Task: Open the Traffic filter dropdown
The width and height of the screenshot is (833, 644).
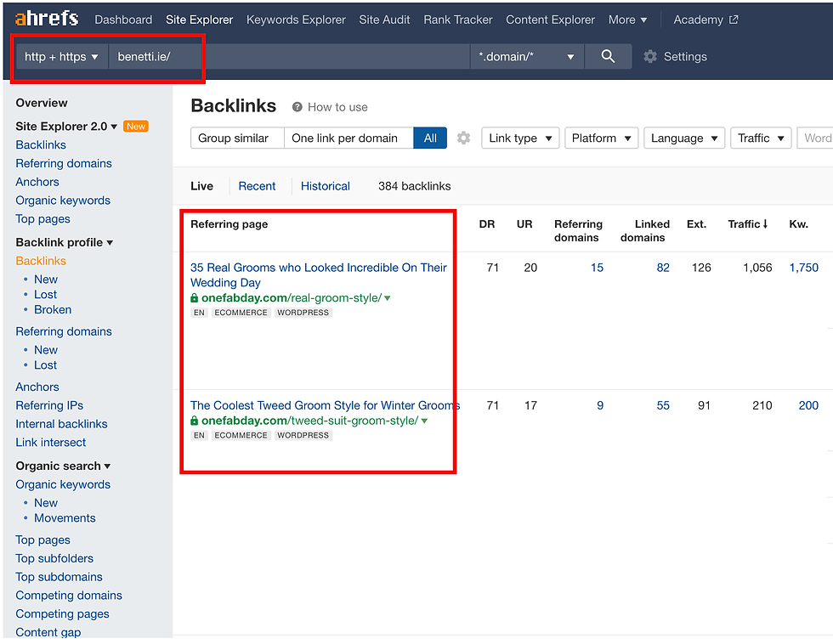Action: 761,138
